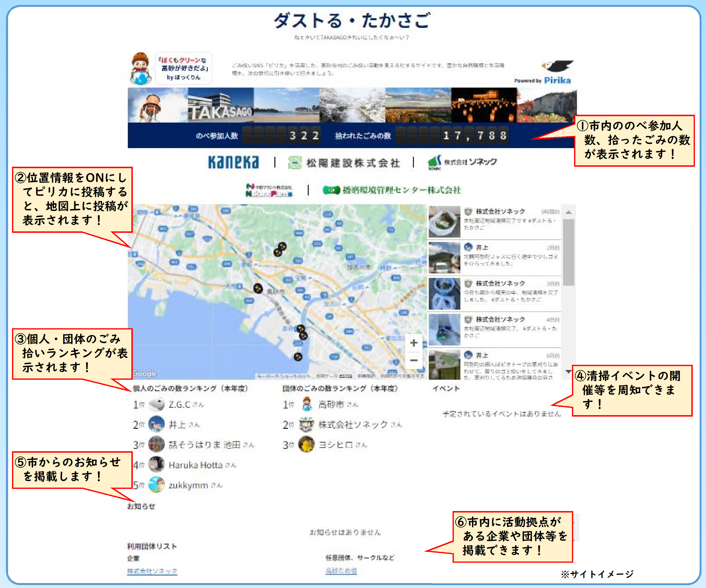Open the 株式会社ソネック sponsor logo
Image resolution: width=706 pixels, height=588 pixels.
pos(462,162)
